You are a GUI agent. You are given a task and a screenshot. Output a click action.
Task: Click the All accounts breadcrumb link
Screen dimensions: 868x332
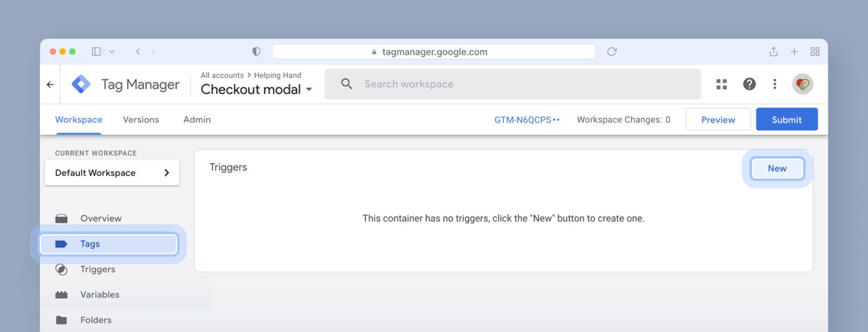point(222,76)
